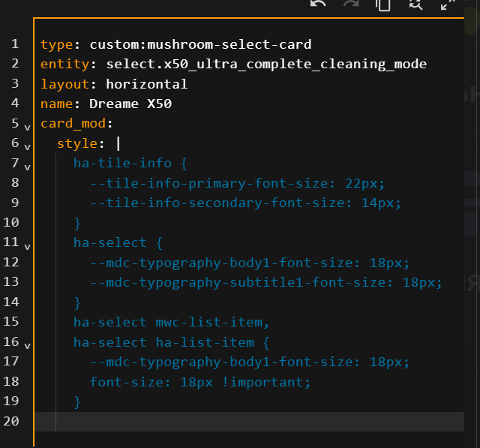Click the undo arrow icon

tap(318, 4)
